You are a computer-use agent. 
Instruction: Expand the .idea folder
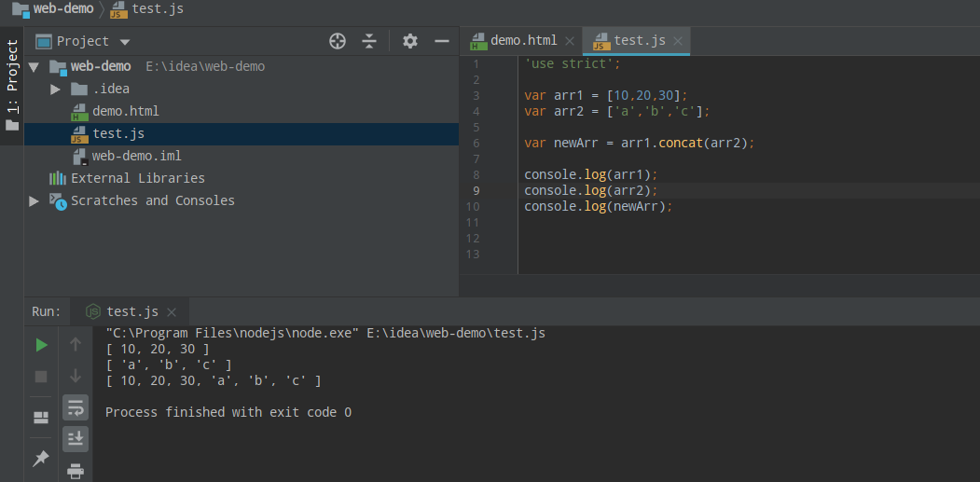(56, 89)
